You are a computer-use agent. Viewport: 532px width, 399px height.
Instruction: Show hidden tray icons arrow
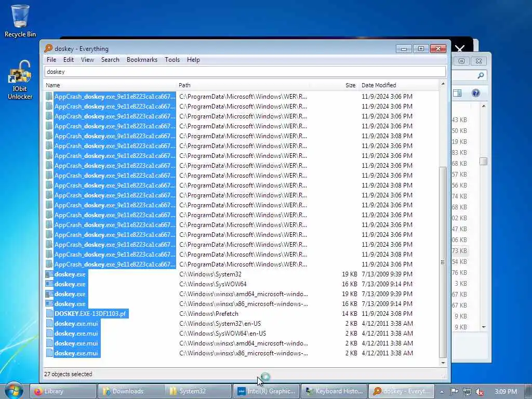(442, 392)
